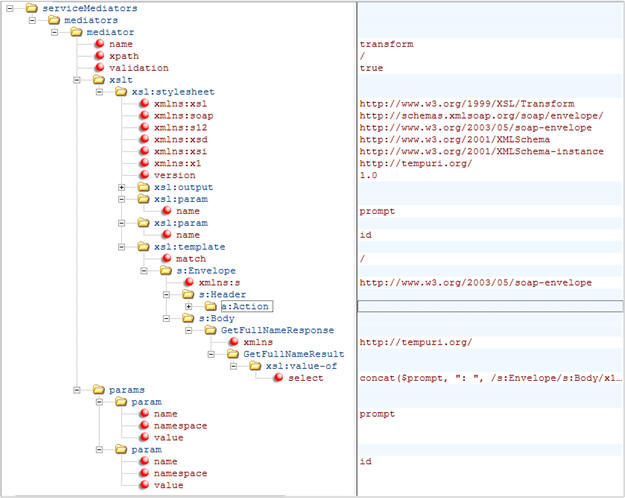The image size is (625, 498).
Task: Click the value http://schemas.xmlsoap.org/soap/envelope/
Action: point(481,116)
